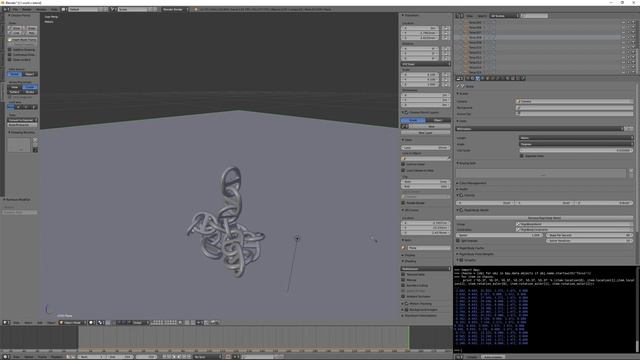
Task: Click the Properties editor type icon
Action: click(x=460, y=78)
